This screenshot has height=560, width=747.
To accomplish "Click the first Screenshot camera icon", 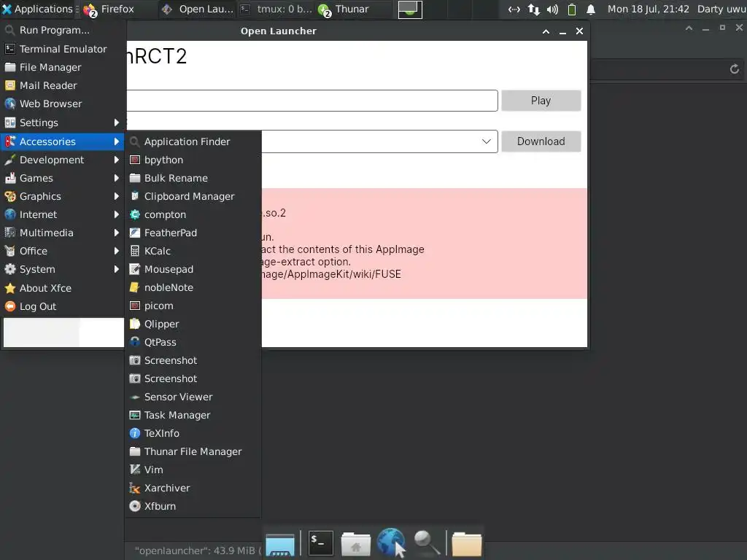I will click(x=135, y=360).
